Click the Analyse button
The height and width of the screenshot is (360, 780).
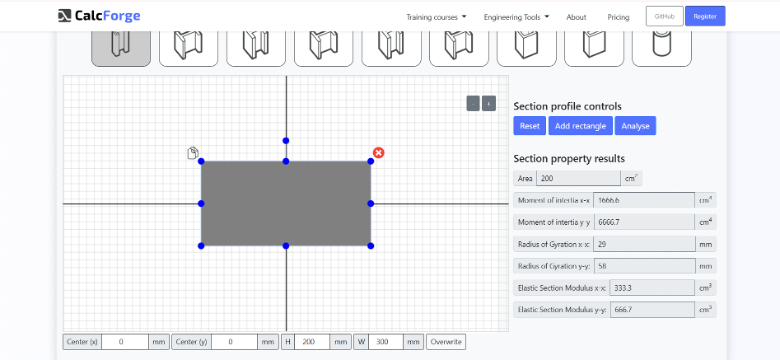click(x=635, y=126)
